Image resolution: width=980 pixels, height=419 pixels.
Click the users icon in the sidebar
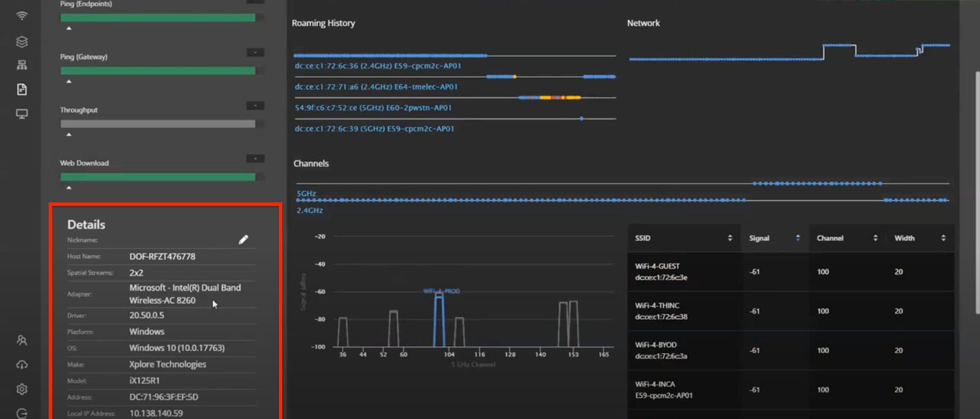coord(22,340)
